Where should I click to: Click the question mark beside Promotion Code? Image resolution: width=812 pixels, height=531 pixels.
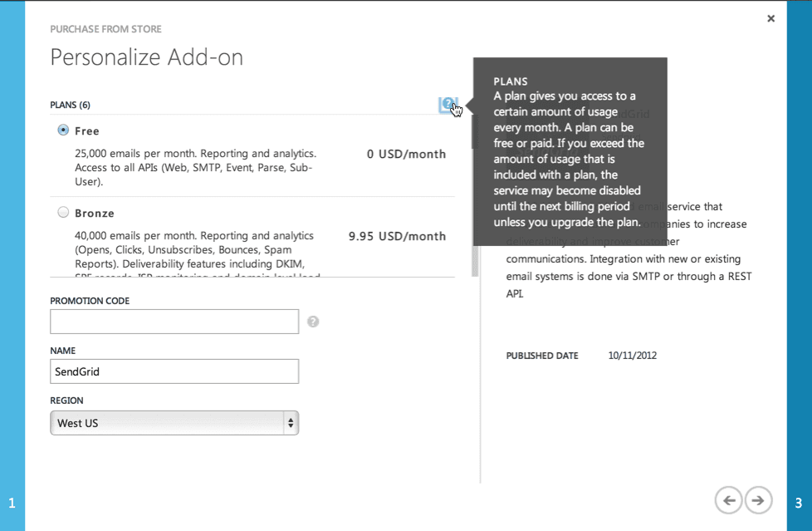312,322
